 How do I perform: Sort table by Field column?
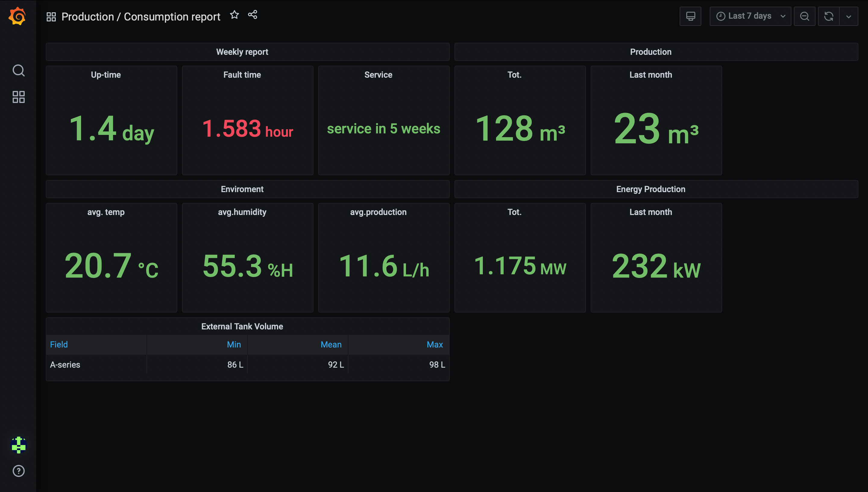[x=59, y=344]
